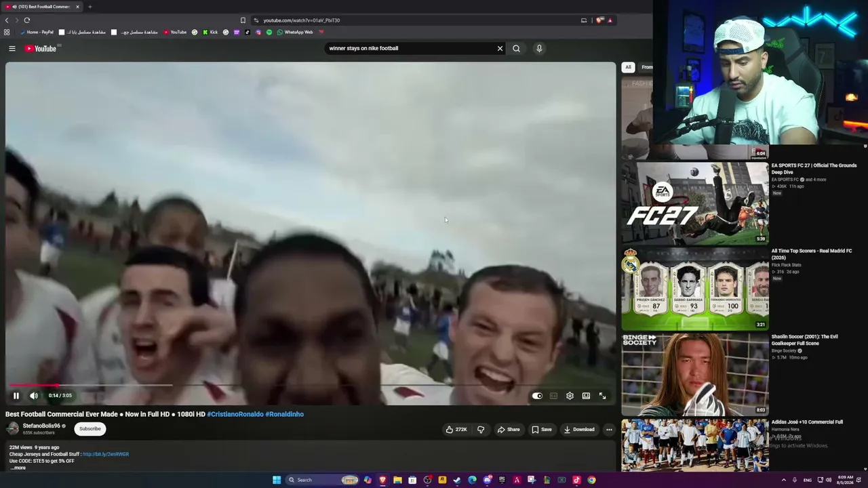Open Brave browser from taskbar
Screen dimensions: 868x488
(382, 480)
